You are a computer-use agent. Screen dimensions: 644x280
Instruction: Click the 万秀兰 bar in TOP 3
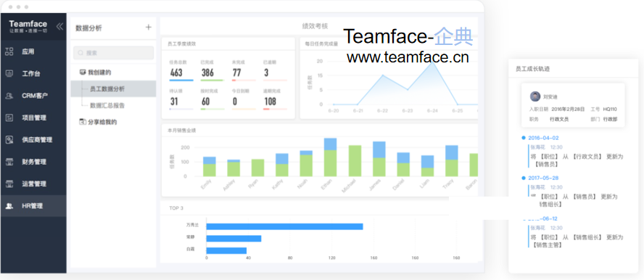coord(284,226)
